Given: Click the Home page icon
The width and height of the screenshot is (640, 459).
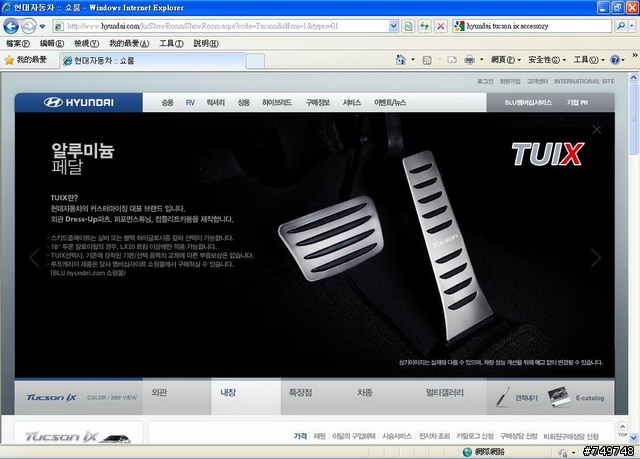Looking at the screenshot, I should [x=400, y=60].
